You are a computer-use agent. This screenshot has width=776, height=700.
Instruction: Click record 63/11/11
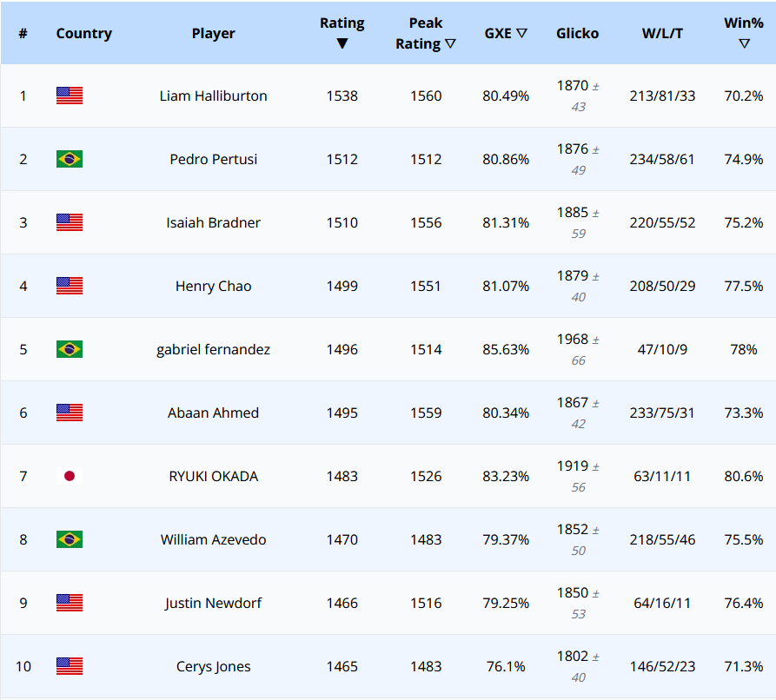pos(662,476)
